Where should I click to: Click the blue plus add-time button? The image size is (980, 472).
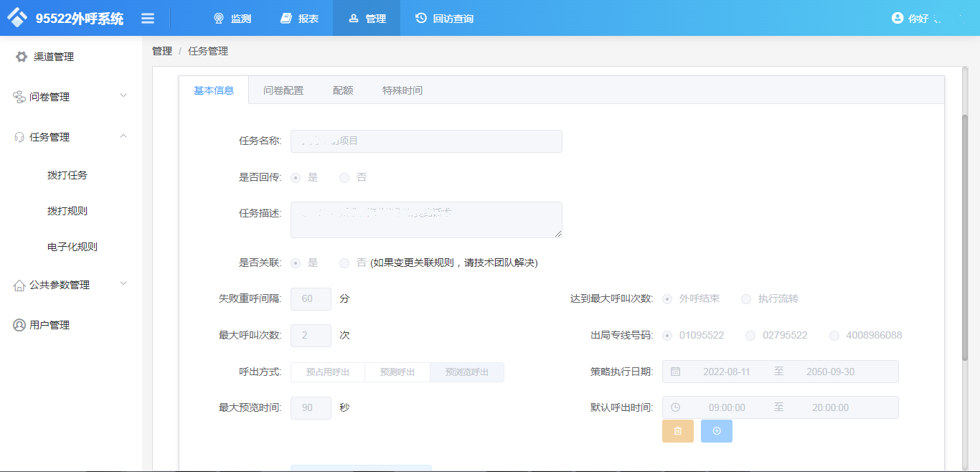tap(716, 430)
